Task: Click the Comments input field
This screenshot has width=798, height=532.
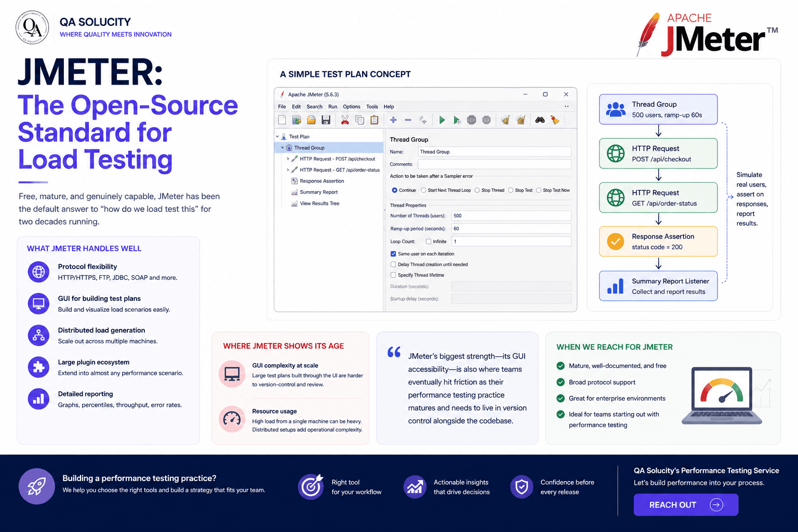Action: click(x=495, y=164)
